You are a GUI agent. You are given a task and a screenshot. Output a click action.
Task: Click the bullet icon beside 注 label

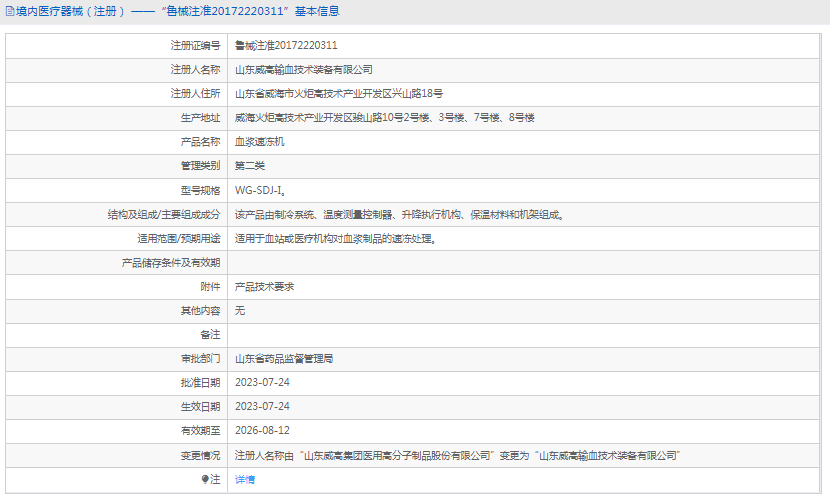pos(205,479)
